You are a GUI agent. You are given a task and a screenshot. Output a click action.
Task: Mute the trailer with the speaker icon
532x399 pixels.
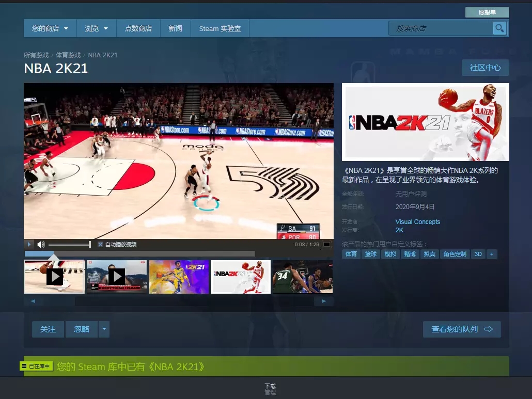(x=41, y=244)
